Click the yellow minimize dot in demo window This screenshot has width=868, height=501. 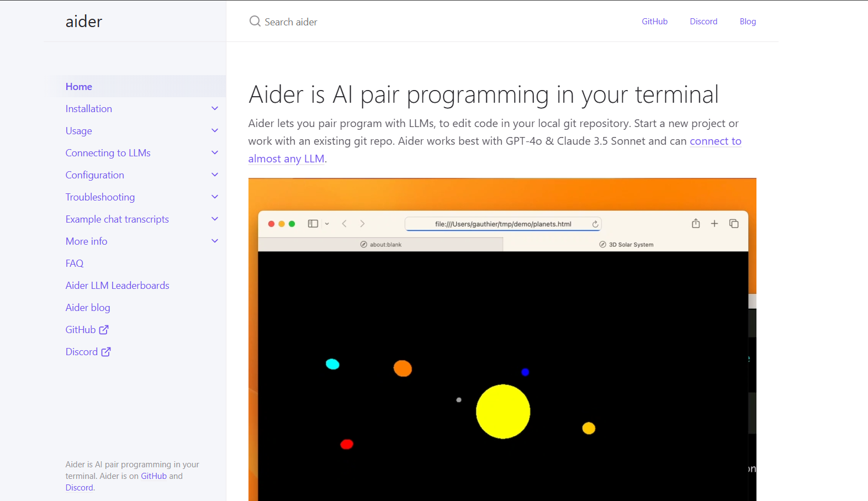(282, 224)
